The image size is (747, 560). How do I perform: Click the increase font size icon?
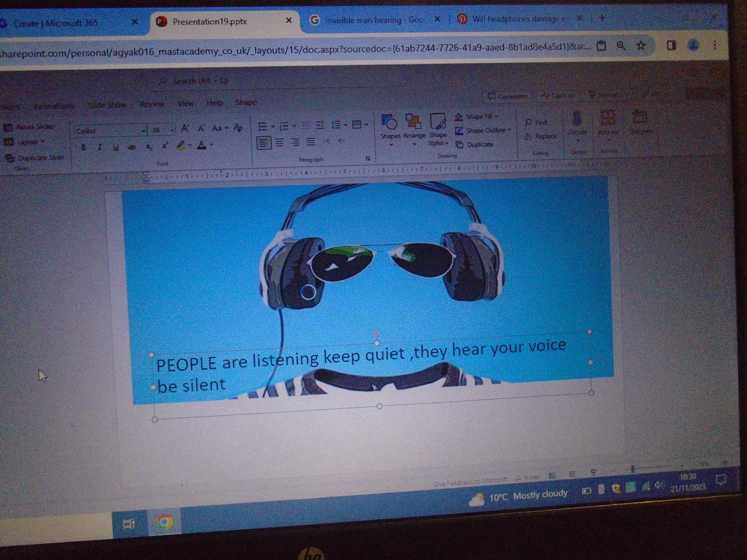pyautogui.click(x=184, y=128)
